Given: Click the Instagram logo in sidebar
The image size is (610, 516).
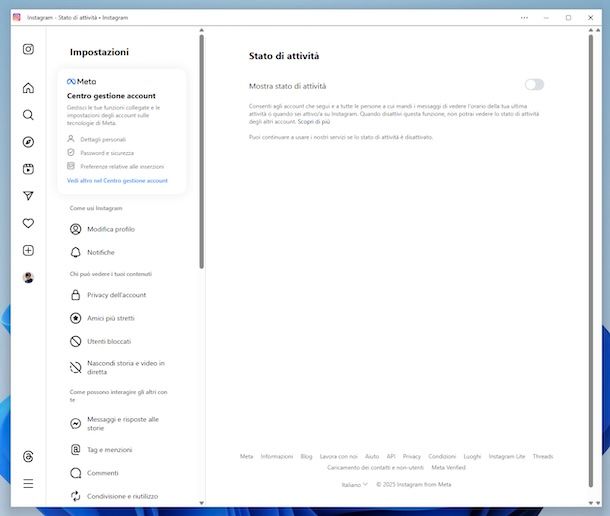Looking at the screenshot, I should (x=28, y=49).
